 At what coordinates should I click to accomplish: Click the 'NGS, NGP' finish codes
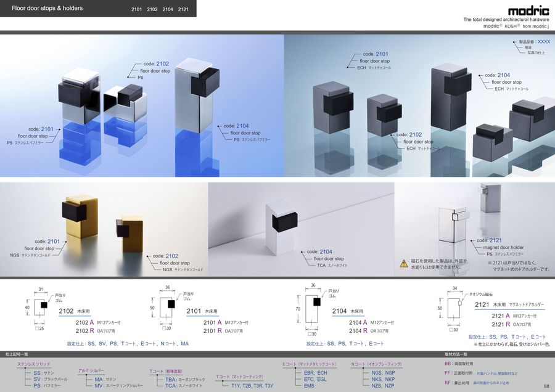pos(384,373)
